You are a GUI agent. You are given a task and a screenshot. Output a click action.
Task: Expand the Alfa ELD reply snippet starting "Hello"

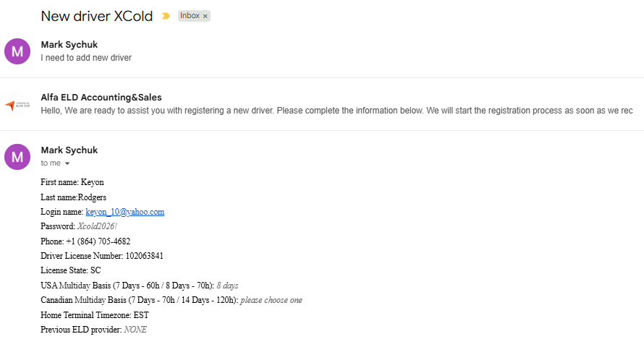point(336,111)
